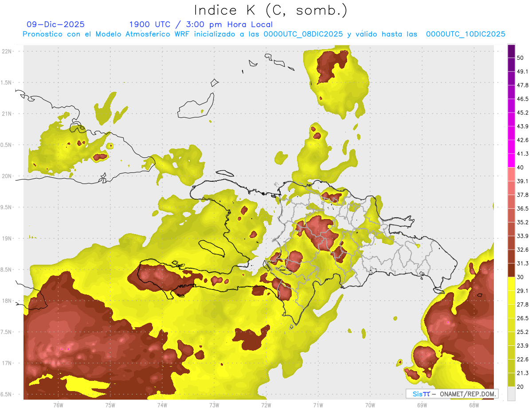Image resolution: width=532 pixels, height=411 pixels.
Task: Click the '6.5N' latitude label
Action: [7, 394]
